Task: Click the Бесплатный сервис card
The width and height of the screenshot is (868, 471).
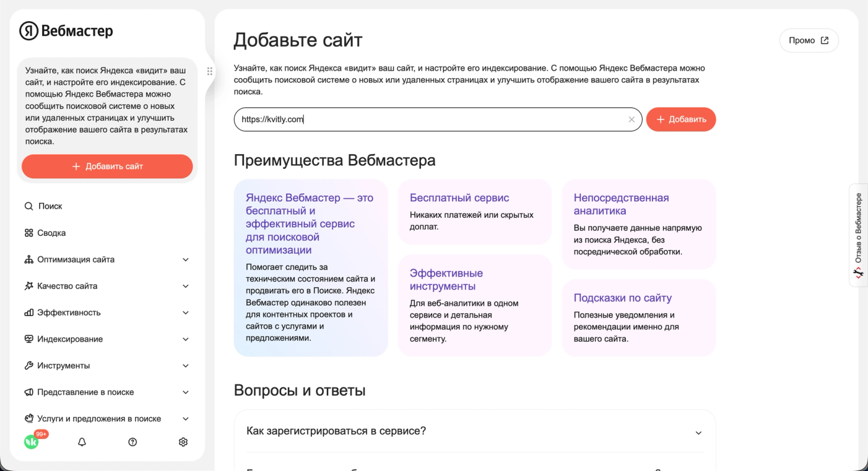Action: coord(474,212)
